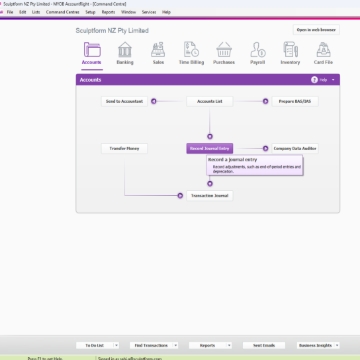
Task: Click the Sent Emails button
Action: 264,345
